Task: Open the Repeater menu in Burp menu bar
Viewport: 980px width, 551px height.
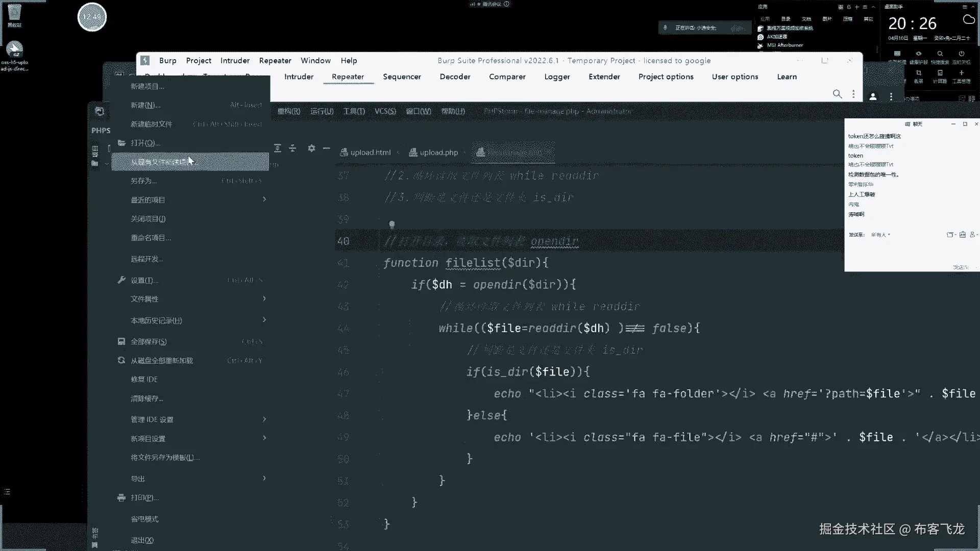Action: 275,60
